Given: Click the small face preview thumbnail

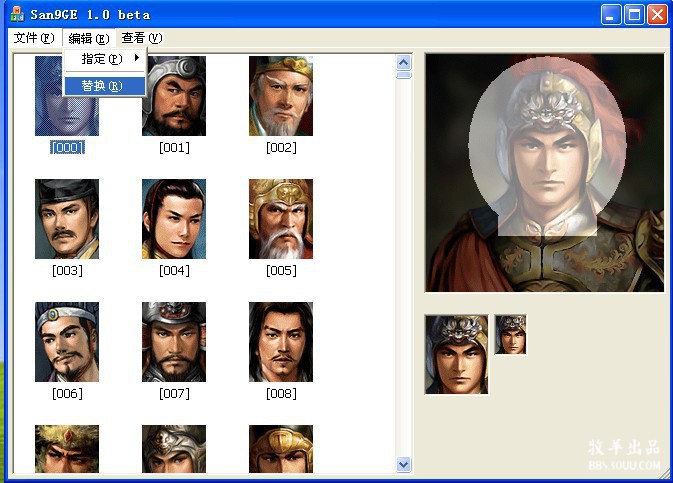Looking at the screenshot, I should (510, 334).
